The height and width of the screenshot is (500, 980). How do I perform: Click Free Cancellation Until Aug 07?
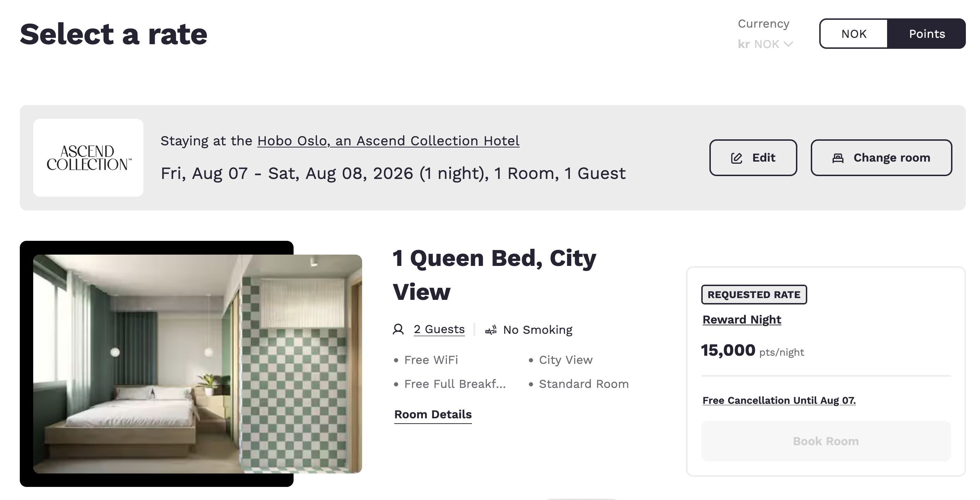[x=779, y=400]
